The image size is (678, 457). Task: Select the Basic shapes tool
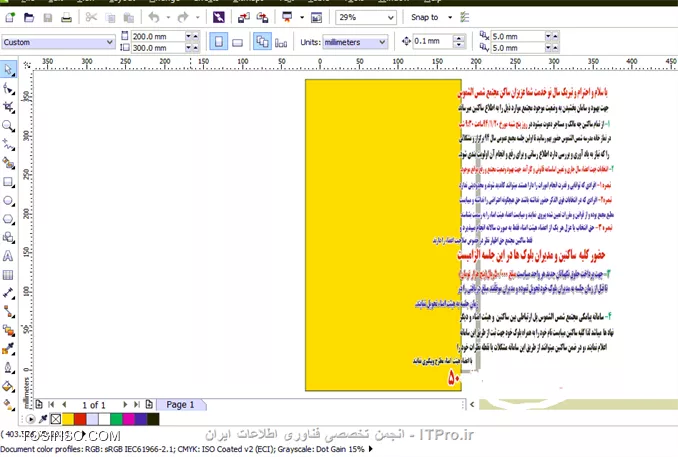tap(8, 237)
